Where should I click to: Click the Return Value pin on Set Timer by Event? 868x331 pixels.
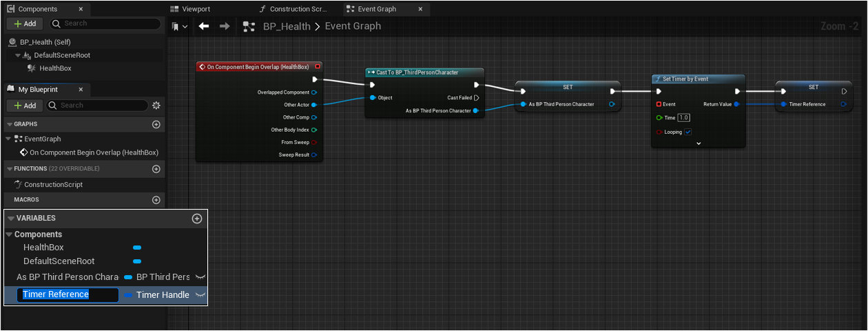pos(737,104)
